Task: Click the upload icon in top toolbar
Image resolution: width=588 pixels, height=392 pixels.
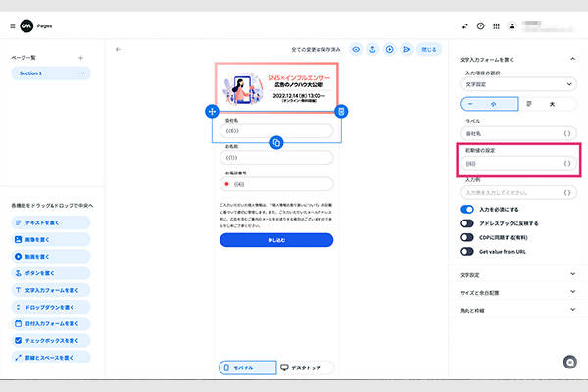Action: [372, 48]
